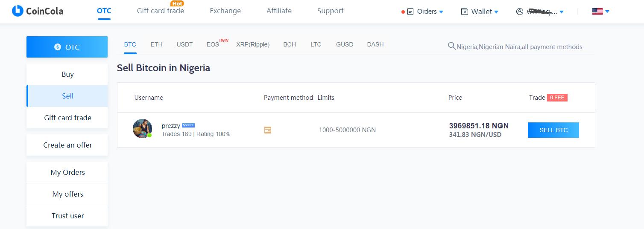The width and height of the screenshot is (644, 229).
Task: Select the USDT currency tab
Action: coord(184,44)
